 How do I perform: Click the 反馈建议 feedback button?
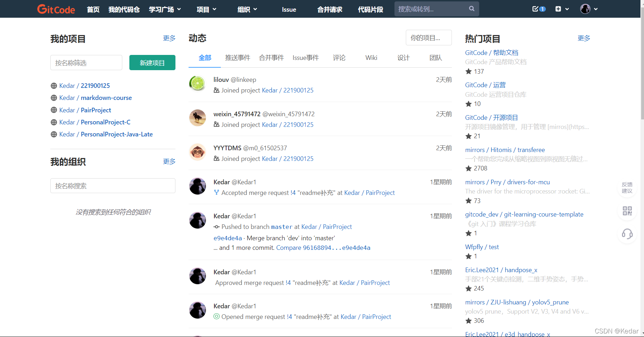627,187
